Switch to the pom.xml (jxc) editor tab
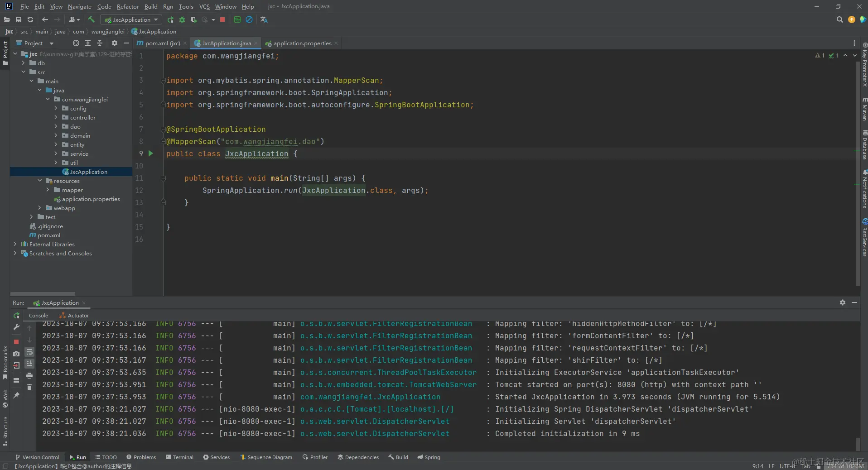868x470 pixels. (x=162, y=43)
